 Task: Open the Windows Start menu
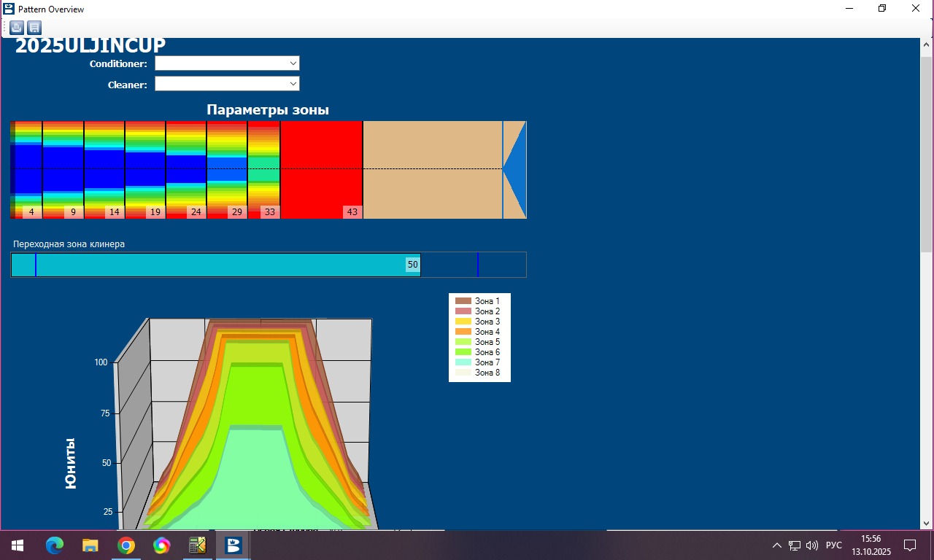point(17,545)
